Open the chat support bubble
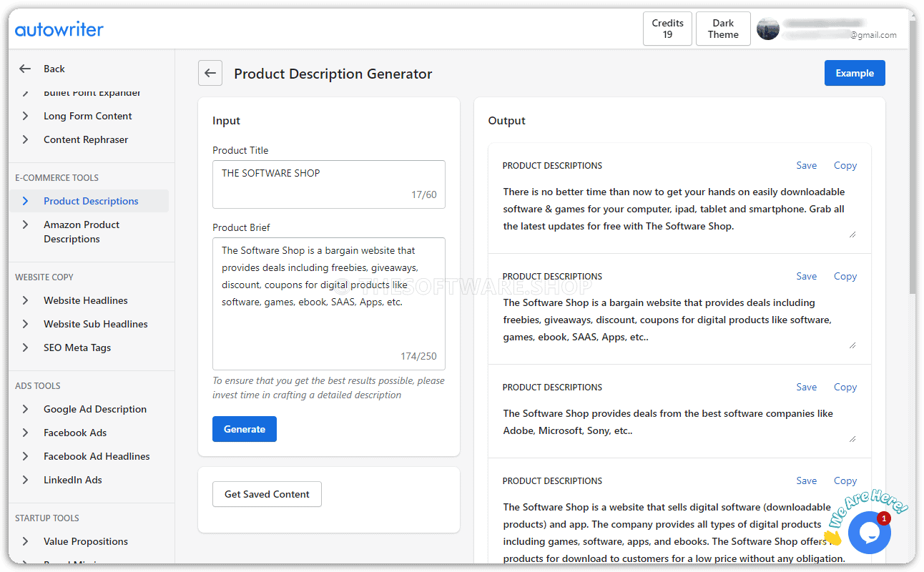The image size is (924, 572). 869,533
